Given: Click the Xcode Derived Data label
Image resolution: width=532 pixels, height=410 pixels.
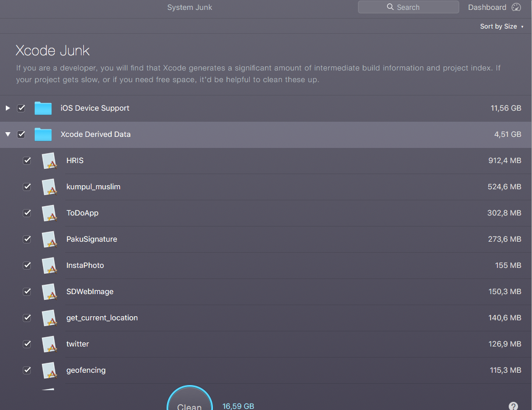Looking at the screenshot, I should coord(95,134).
